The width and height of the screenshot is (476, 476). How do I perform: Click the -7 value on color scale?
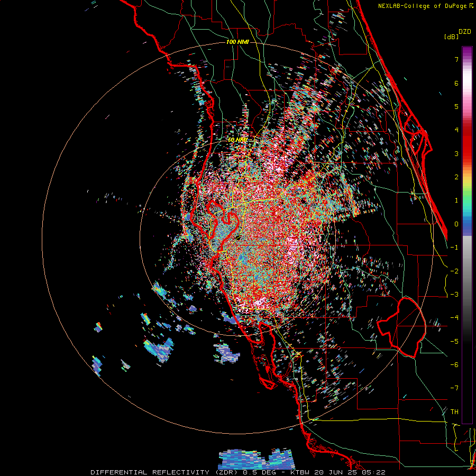click(x=454, y=388)
